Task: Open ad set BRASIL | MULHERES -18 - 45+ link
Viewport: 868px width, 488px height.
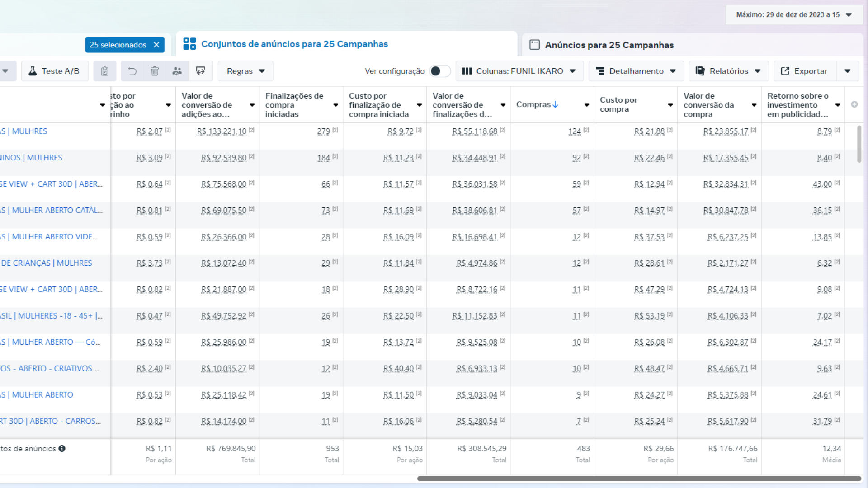Action: point(51,315)
